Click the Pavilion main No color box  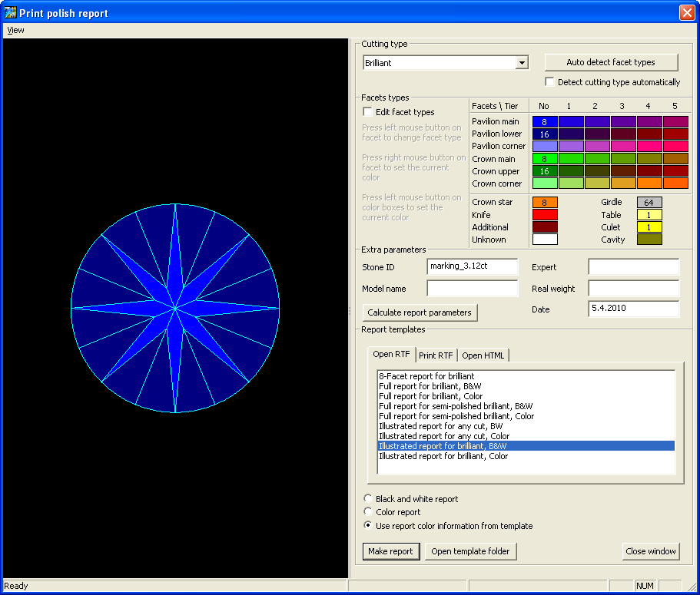click(545, 121)
